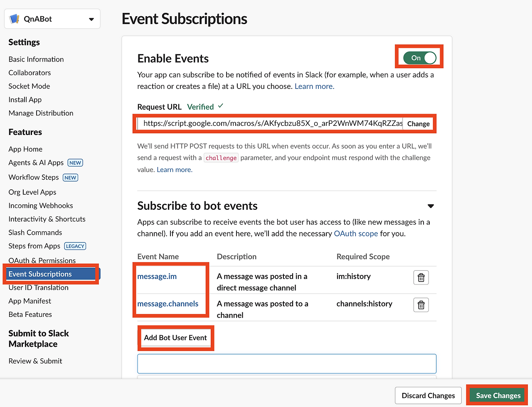Screen dimensions: 532x407
Task: Go to Socket Mode page
Action: pos(29,86)
